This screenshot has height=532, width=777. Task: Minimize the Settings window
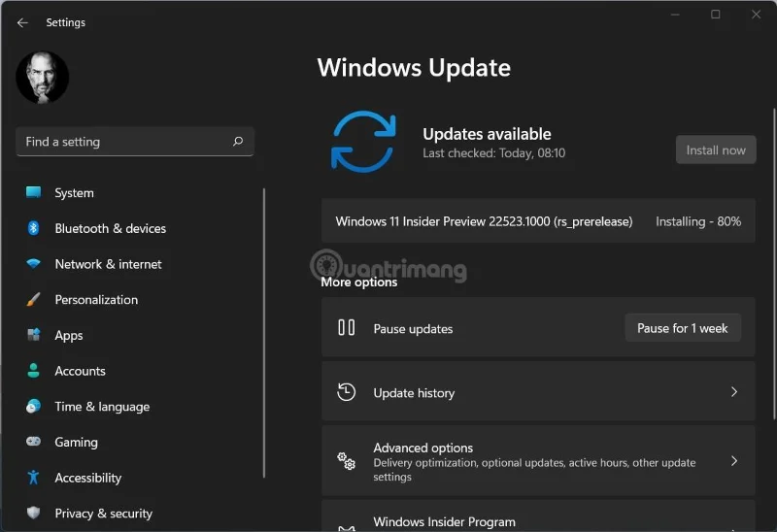675,15
